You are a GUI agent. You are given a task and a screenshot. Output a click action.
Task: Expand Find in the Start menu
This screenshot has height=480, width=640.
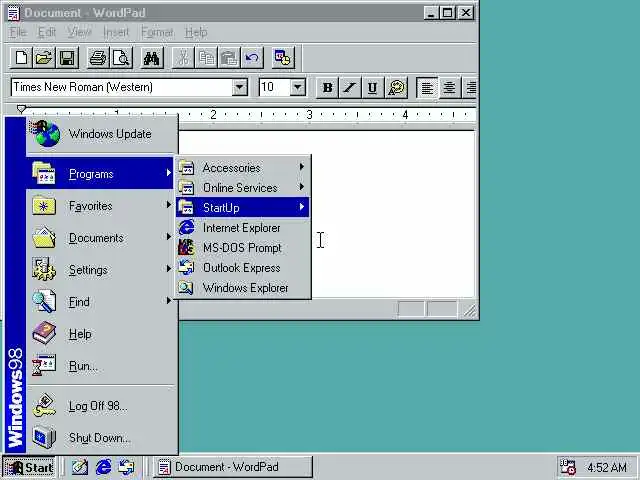tap(101, 302)
